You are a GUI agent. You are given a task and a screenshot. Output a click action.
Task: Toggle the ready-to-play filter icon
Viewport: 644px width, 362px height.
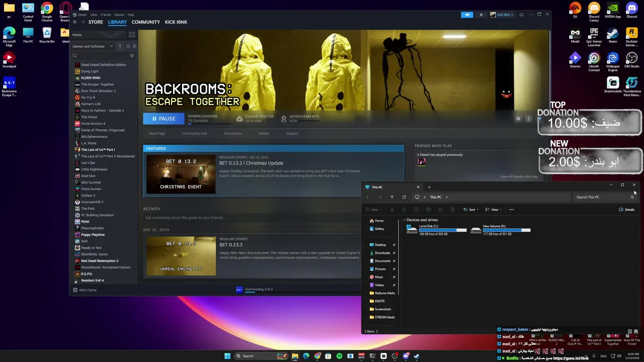point(134,46)
